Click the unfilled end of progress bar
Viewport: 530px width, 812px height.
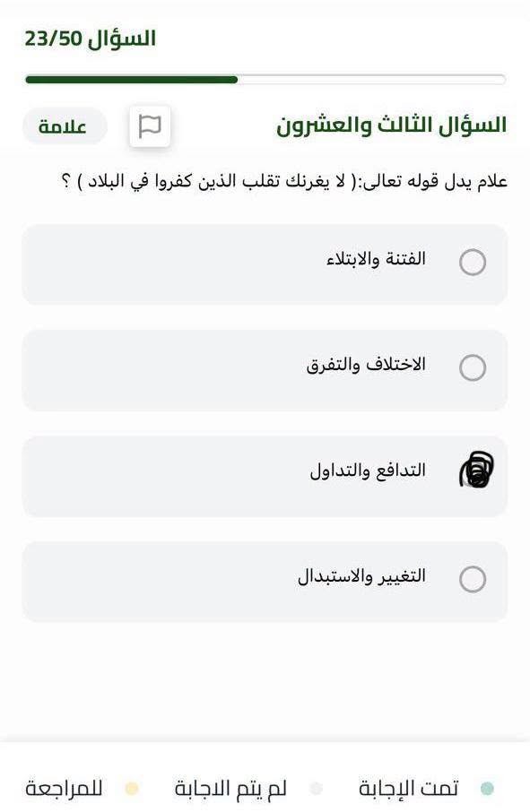[x=371, y=79]
